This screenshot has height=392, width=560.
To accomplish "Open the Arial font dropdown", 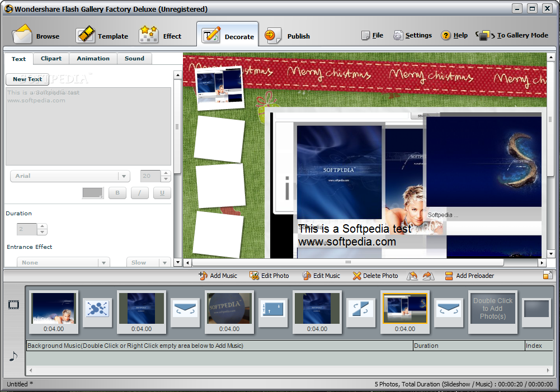I will [70, 176].
